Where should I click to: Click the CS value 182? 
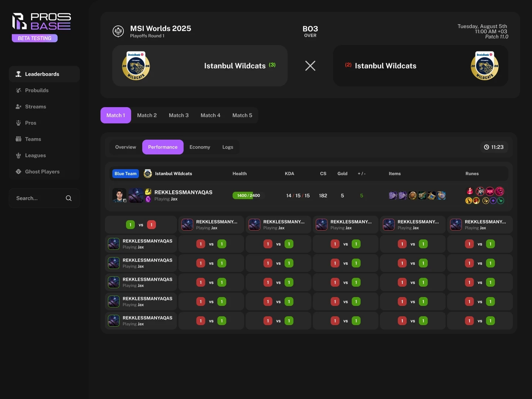tap(323, 195)
